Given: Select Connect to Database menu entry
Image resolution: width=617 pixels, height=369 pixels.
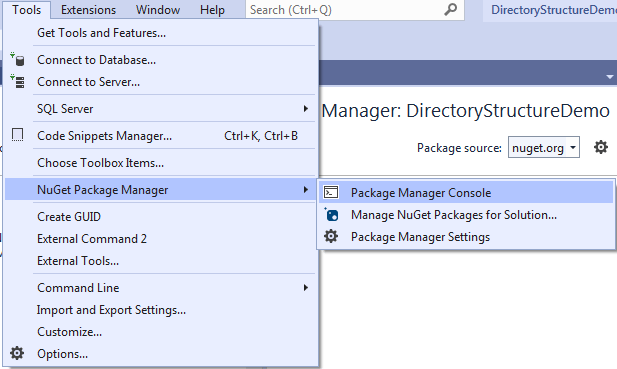Looking at the screenshot, I should 161,60.
